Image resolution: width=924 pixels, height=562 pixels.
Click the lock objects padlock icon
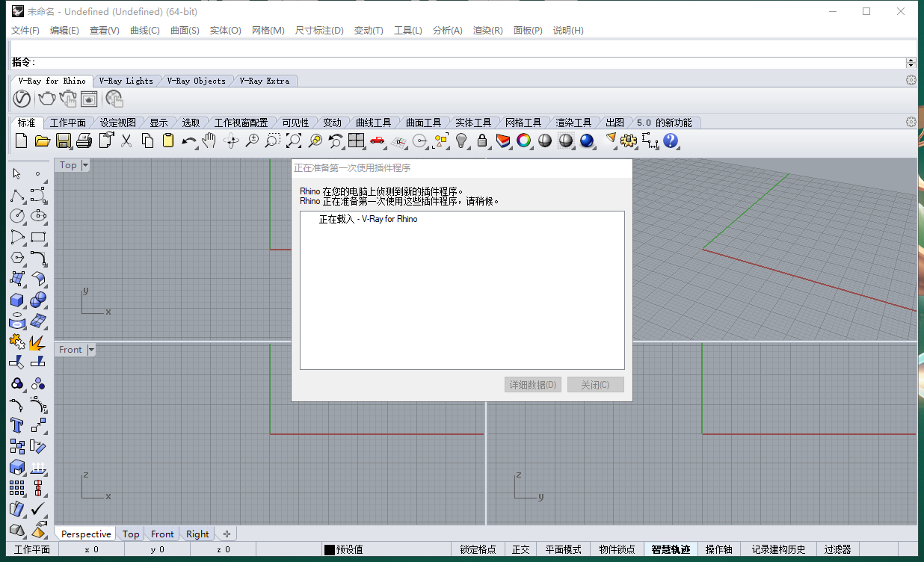click(482, 140)
